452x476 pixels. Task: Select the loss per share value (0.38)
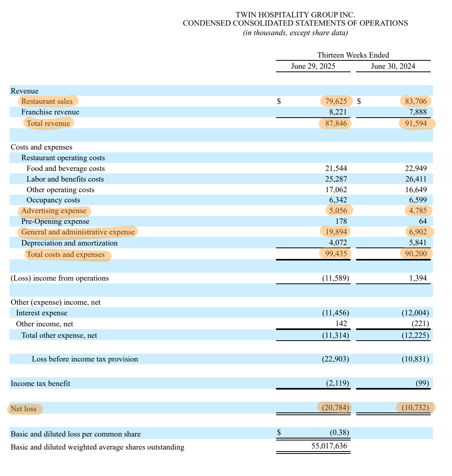coord(338,433)
